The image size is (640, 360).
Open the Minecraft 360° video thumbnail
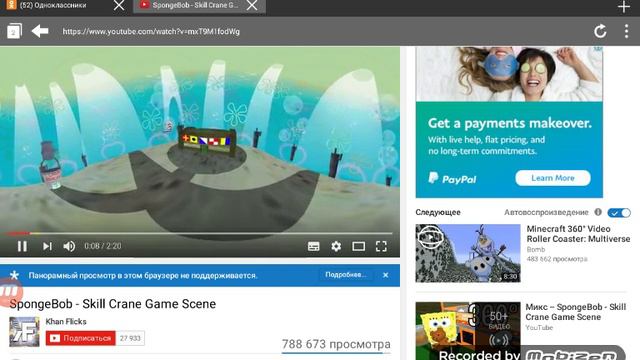tap(468, 253)
